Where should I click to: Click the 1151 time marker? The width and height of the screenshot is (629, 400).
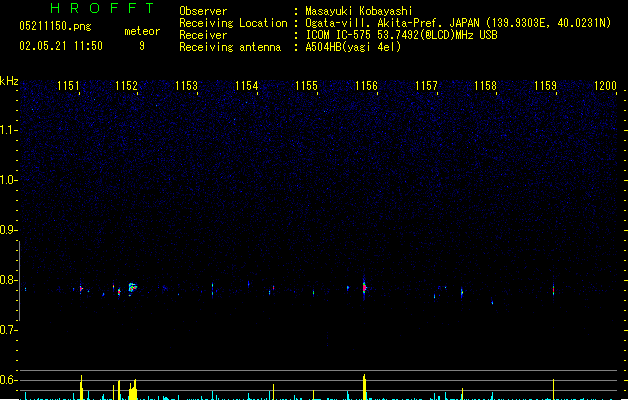(x=68, y=86)
